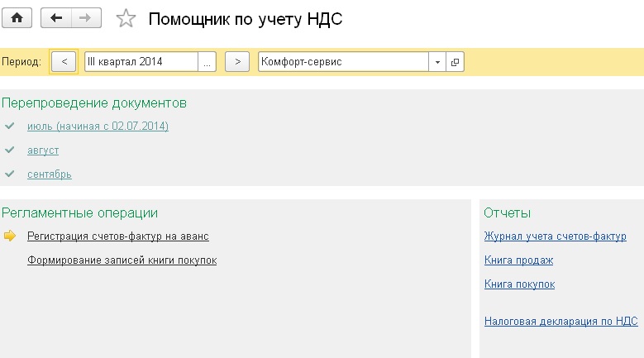Open июль (начиная с 02.07.2014) reposting link
This screenshot has width=644, height=358.
[98, 126]
